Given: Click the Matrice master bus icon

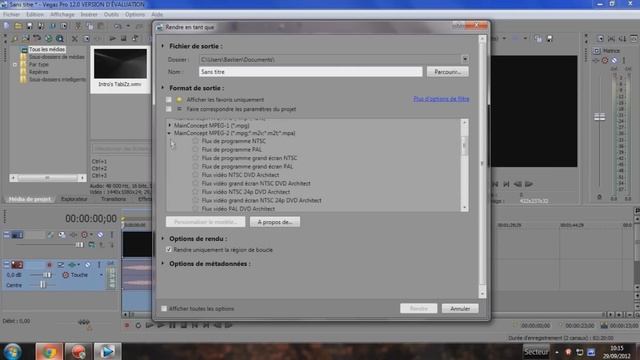Looking at the screenshot, I should click(597, 51).
